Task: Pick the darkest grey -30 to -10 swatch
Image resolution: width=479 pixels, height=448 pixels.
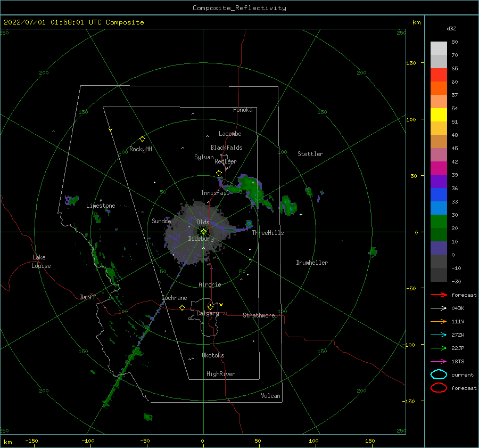Action: (x=439, y=275)
